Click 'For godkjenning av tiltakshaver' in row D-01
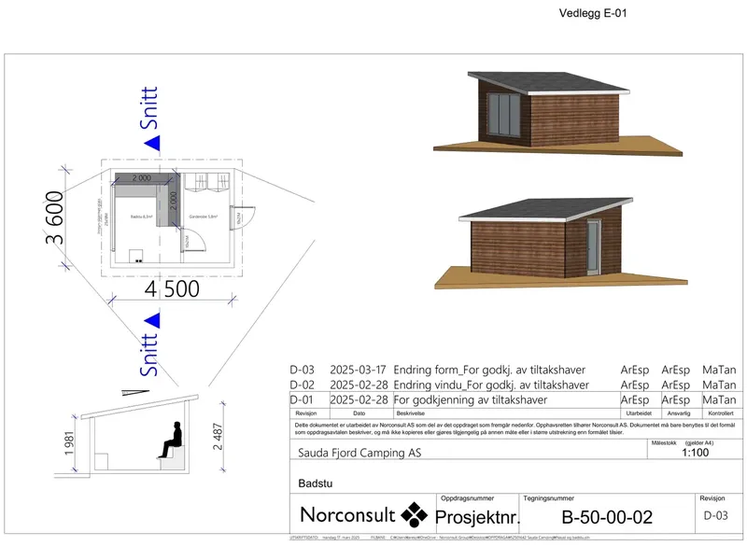This screenshot has width=747, height=560. click(x=471, y=400)
